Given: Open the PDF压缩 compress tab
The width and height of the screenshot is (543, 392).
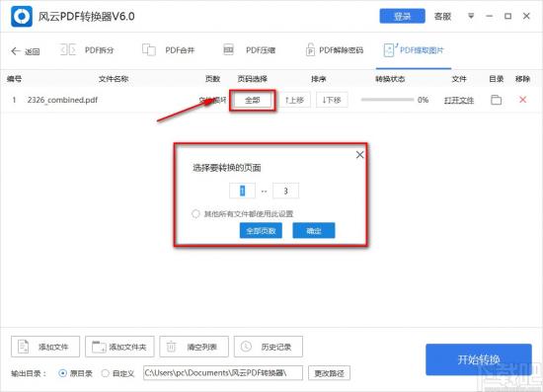Looking at the screenshot, I should coord(250,50).
